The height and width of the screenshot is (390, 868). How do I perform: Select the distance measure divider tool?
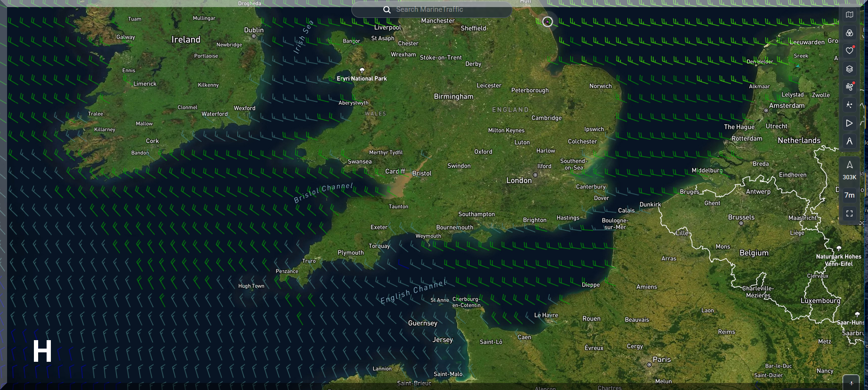pos(849,141)
